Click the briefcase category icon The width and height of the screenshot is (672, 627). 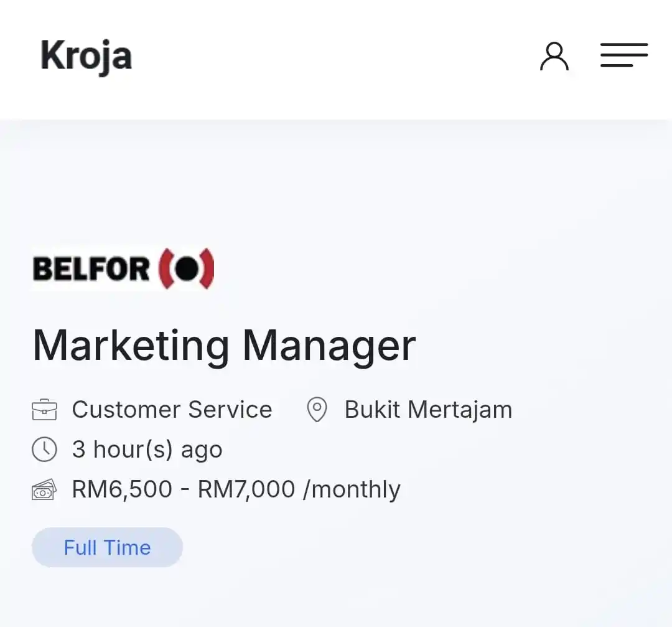44,410
